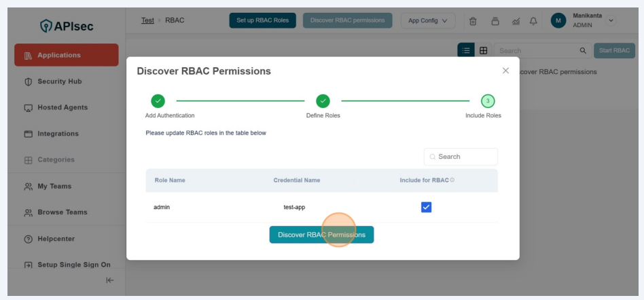Open the notifications bell icon
The image size is (644, 300).
point(533,20)
